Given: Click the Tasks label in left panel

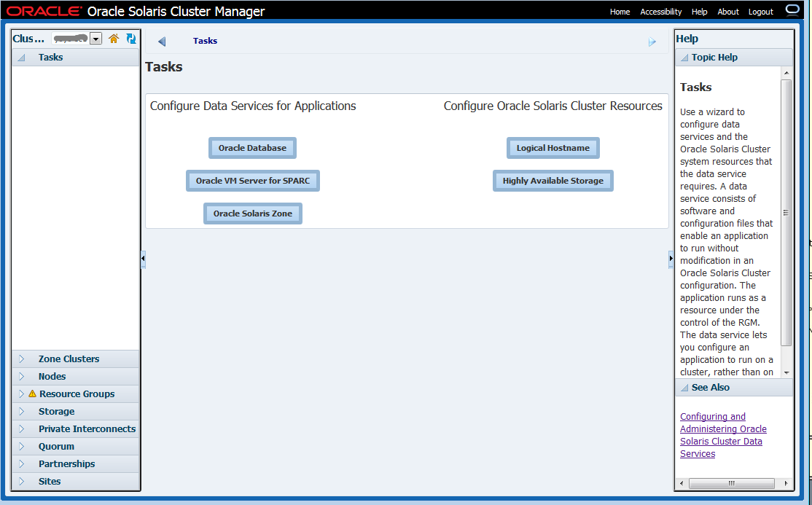Looking at the screenshot, I should 50,58.
